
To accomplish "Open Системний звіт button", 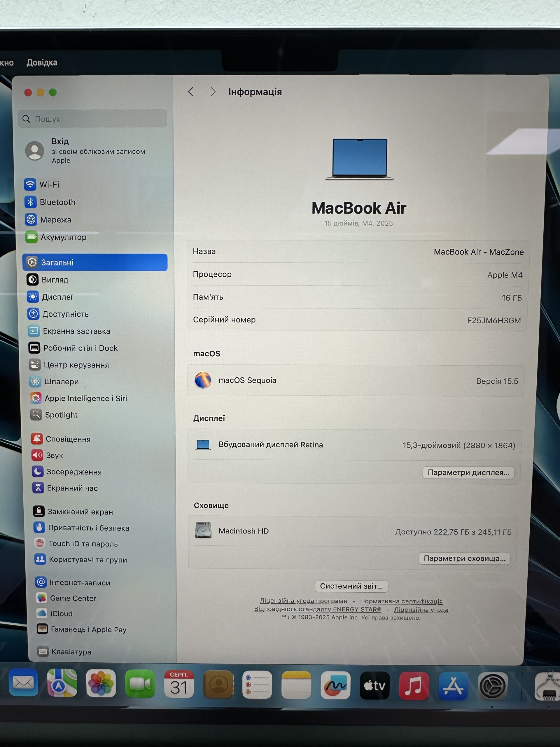I will [x=351, y=586].
